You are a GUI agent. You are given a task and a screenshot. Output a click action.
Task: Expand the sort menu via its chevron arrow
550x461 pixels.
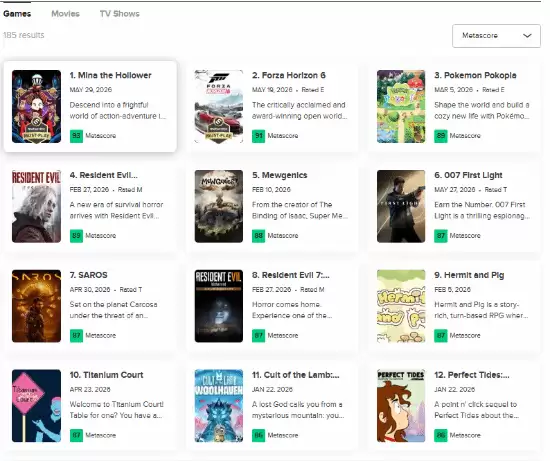point(527,36)
